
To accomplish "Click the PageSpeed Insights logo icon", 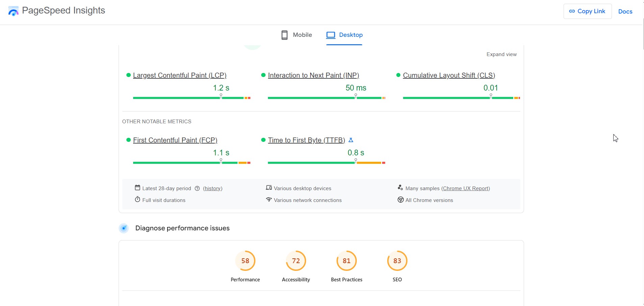I will tap(14, 11).
